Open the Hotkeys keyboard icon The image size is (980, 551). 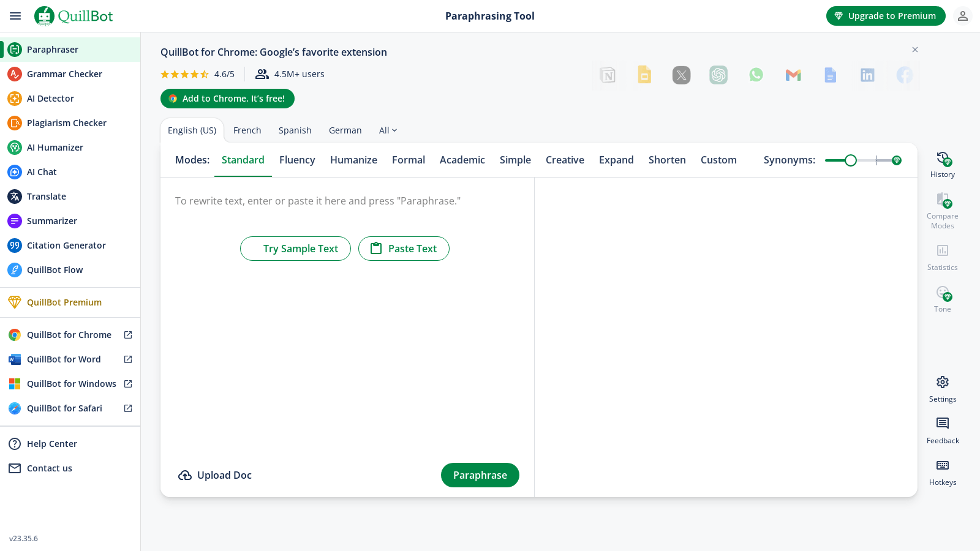(x=942, y=465)
